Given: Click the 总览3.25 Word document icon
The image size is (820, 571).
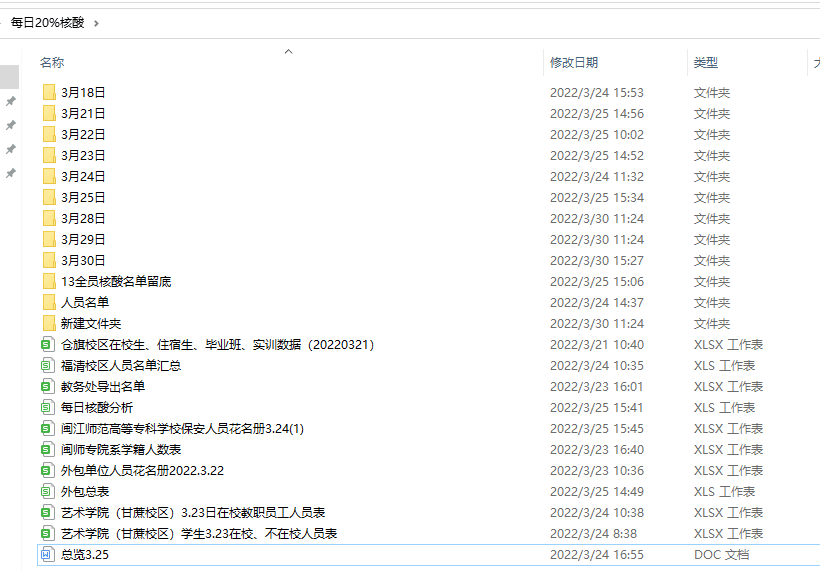Looking at the screenshot, I should point(47,554).
